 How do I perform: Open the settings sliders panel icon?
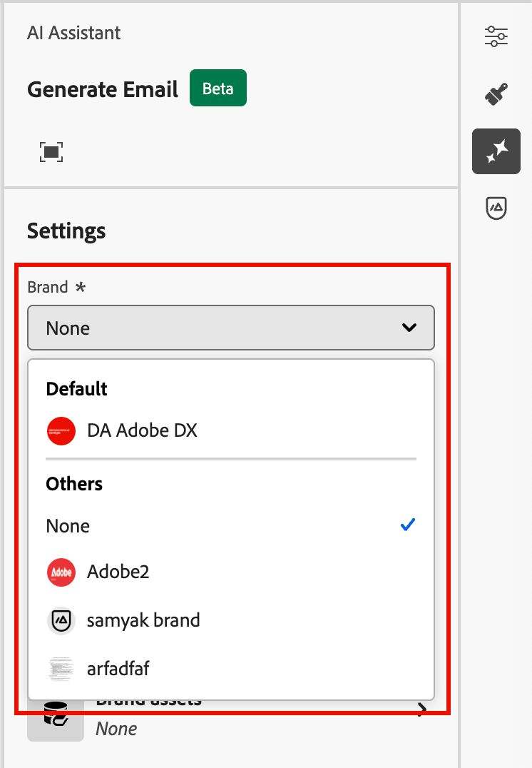point(496,36)
